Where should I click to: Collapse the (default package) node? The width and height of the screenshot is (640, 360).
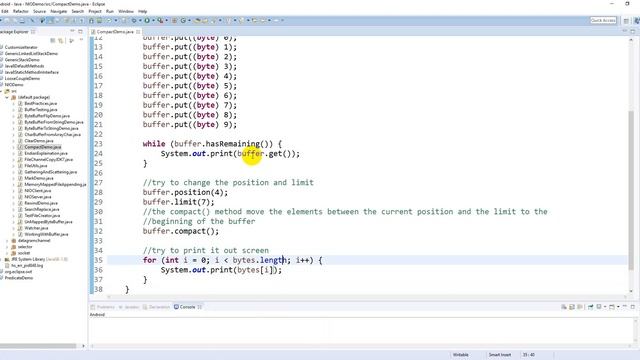[7, 97]
